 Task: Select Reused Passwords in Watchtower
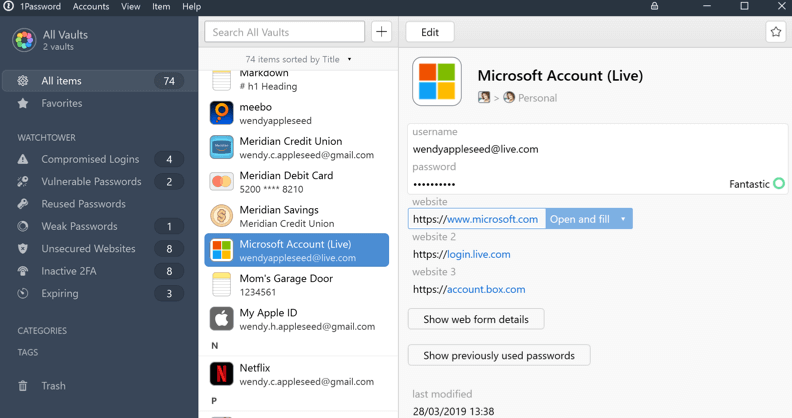100,204
